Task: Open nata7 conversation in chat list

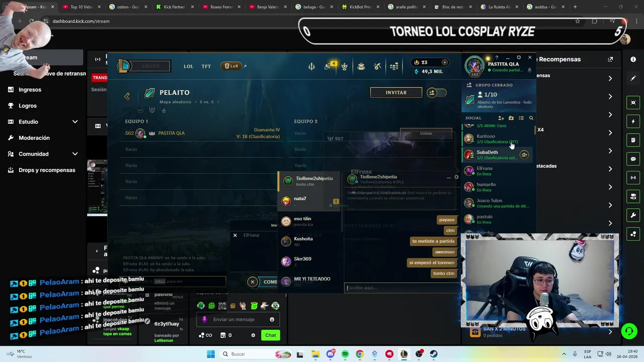Action: pos(309,201)
